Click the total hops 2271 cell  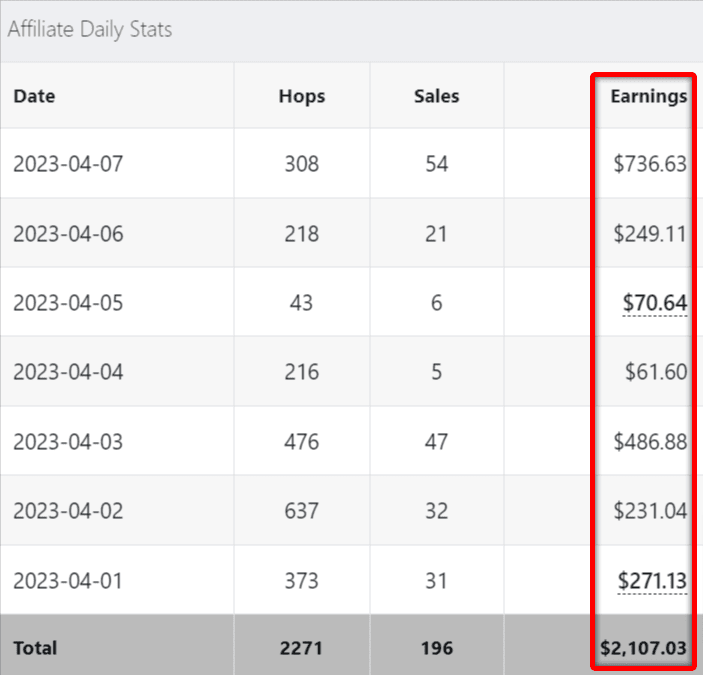302,649
